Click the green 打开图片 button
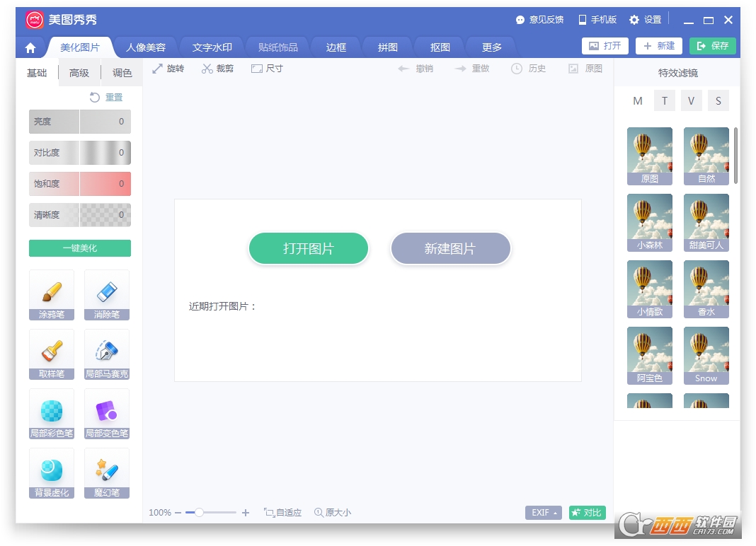Screen dimensions: 756x546 pyautogui.click(x=309, y=249)
